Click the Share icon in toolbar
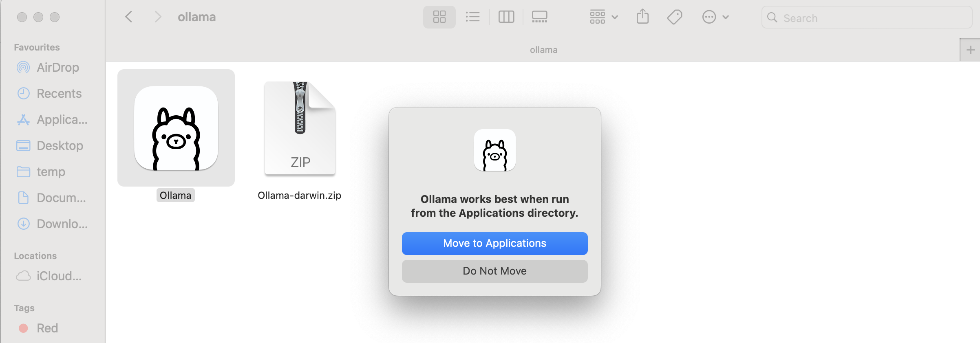The image size is (980, 343). coord(642,17)
